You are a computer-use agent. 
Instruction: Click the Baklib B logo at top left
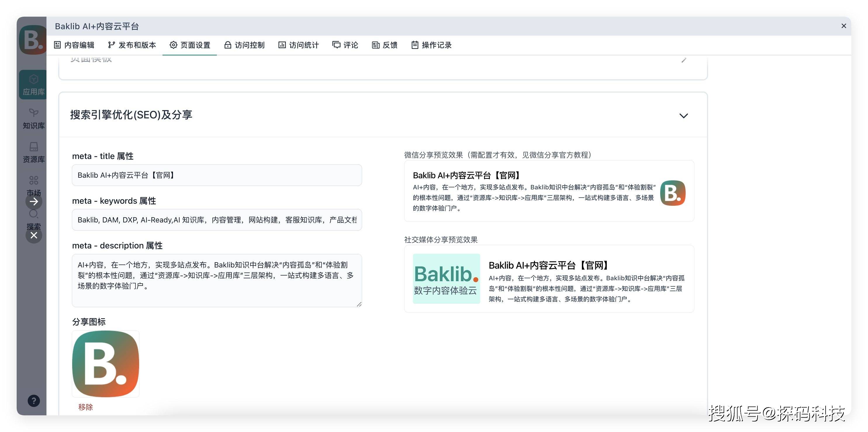32,40
